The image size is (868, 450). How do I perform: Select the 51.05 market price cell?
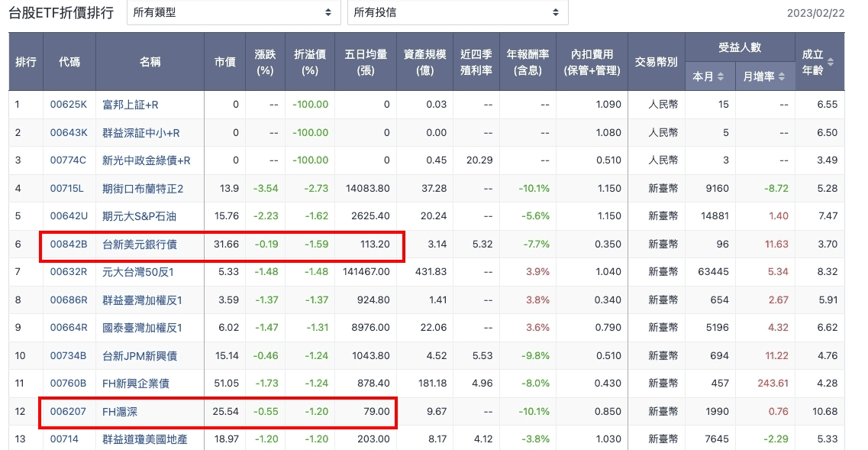tap(226, 383)
